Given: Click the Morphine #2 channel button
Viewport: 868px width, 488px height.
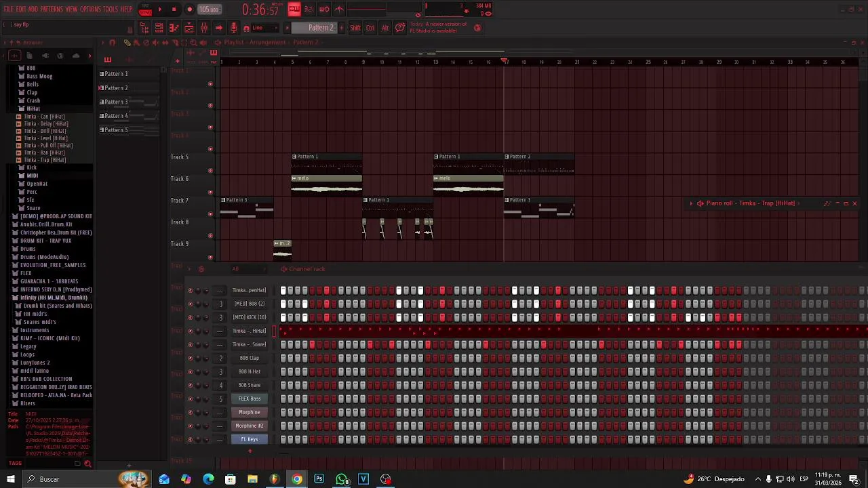Looking at the screenshot, I should coord(250,426).
